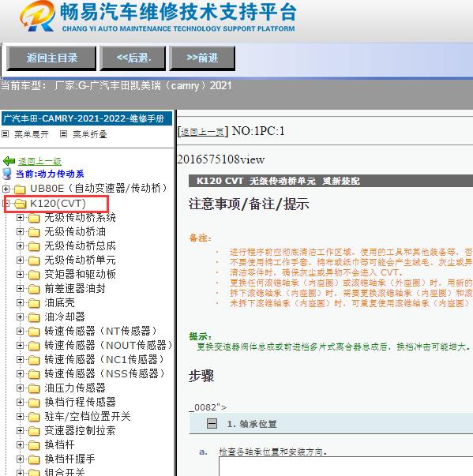The width and height of the screenshot is (473, 476).
Task: Select 转速传感器（NT传感器）item
Action: point(101,332)
